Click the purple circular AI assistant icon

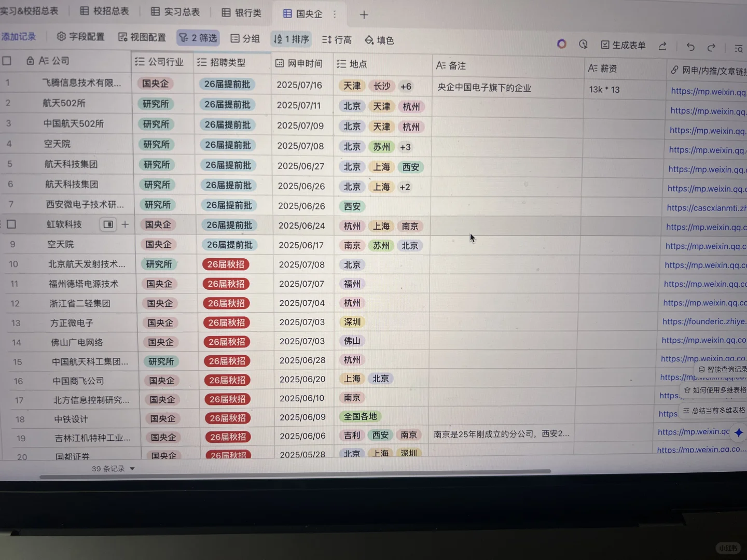pyautogui.click(x=561, y=44)
